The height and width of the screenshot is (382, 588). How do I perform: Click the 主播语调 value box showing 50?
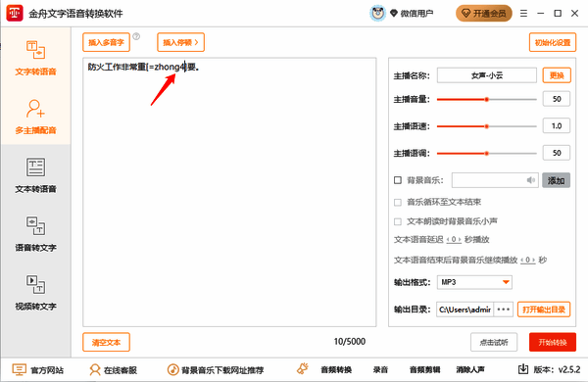557,153
